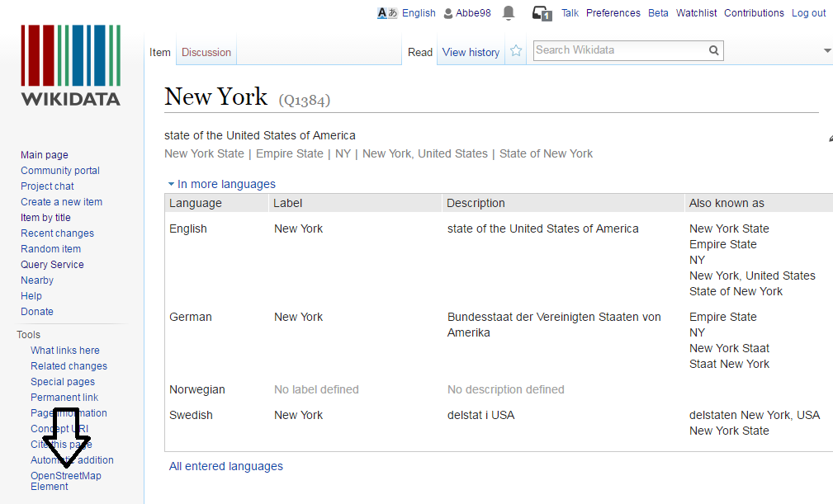Open the Talk link
Image resolution: width=833 pixels, height=504 pixels.
[570, 13]
